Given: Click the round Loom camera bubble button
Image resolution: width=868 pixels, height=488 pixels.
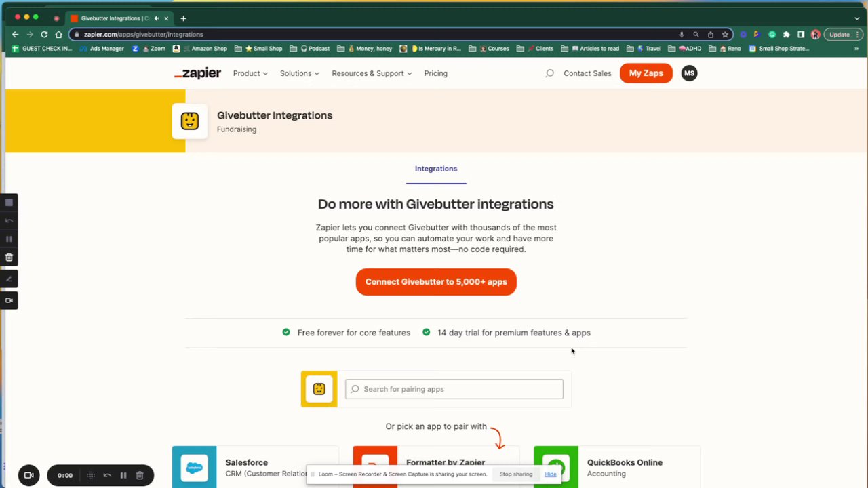Looking at the screenshot, I should (28, 475).
